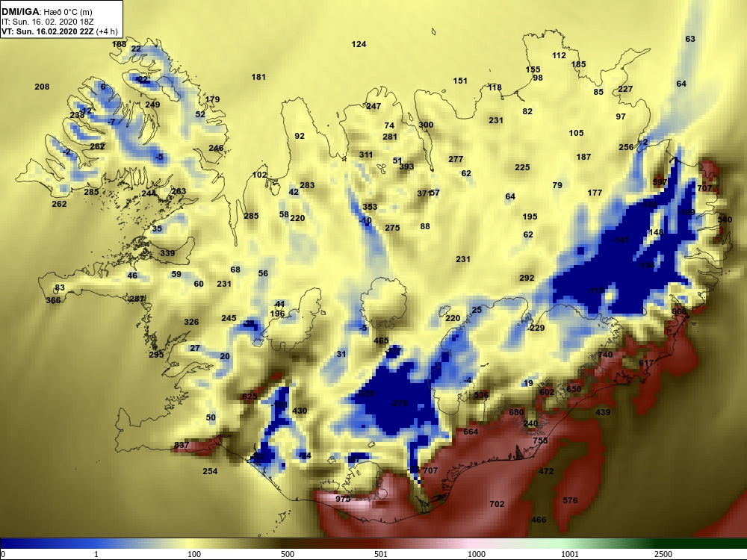The width and height of the screenshot is (747, 560).
Task: Click the map value "617"
Action: [646, 363]
